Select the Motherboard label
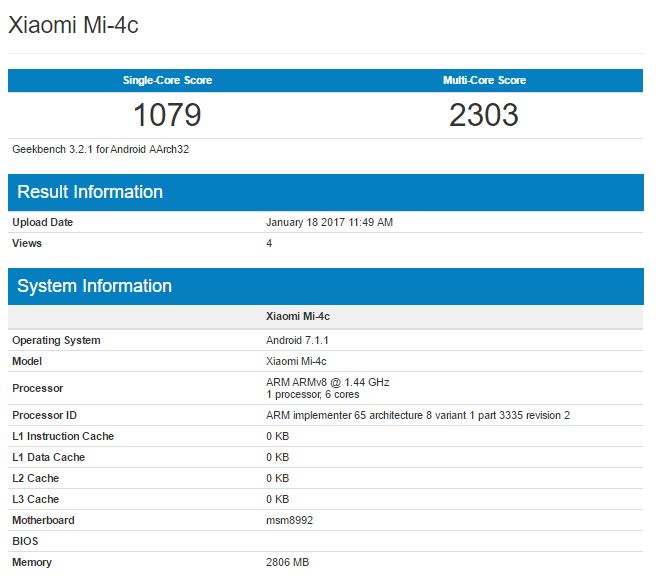656x580 pixels. tap(44, 520)
